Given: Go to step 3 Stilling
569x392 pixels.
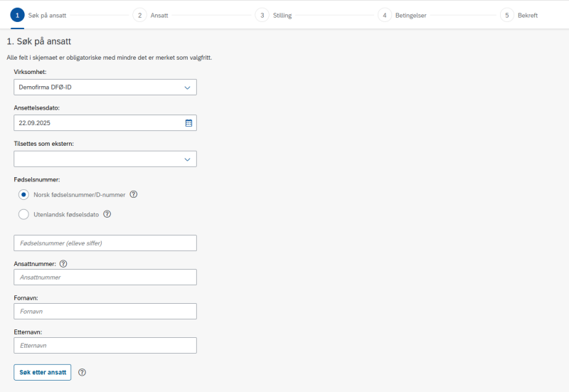Looking at the screenshot, I should click(274, 15).
